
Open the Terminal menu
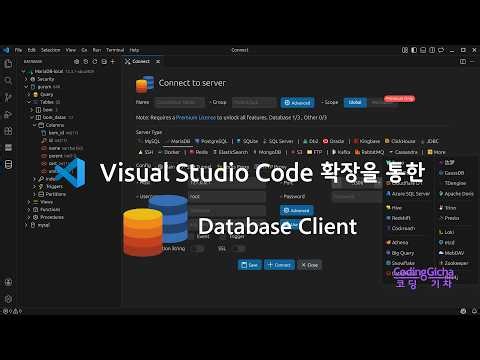pos(115,50)
